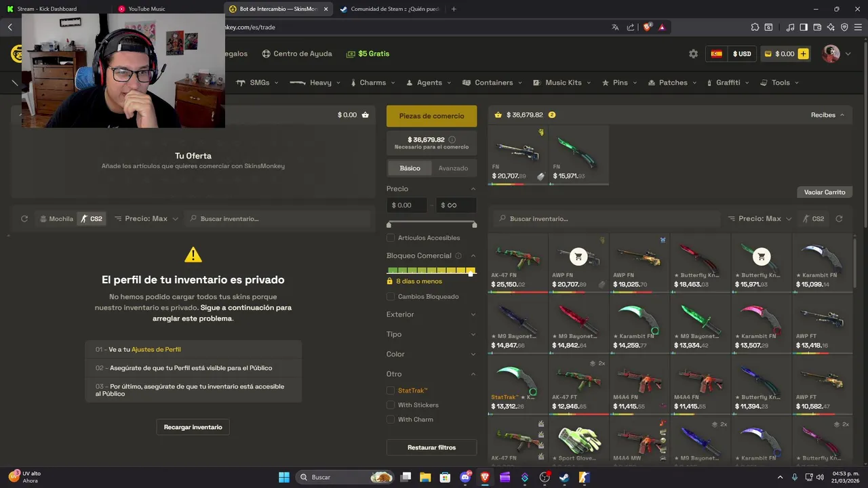
Task: Open Discord from the taskbar
Action: pyautogui.click(x=465, y=477)
